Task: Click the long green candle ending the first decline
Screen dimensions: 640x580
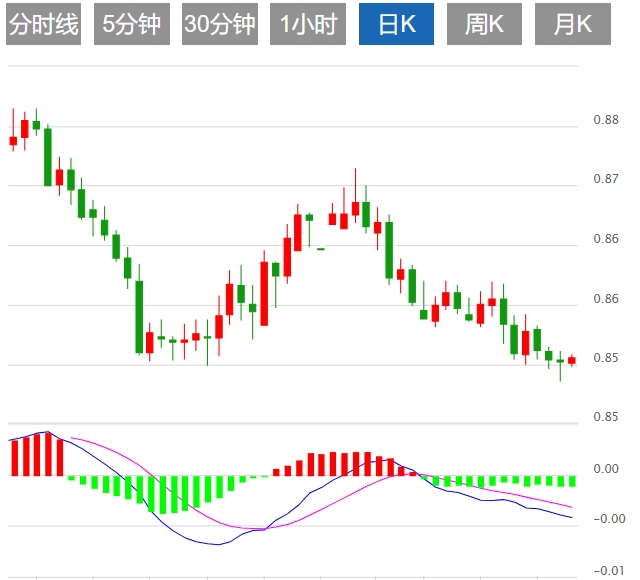Action: [139, 316]
